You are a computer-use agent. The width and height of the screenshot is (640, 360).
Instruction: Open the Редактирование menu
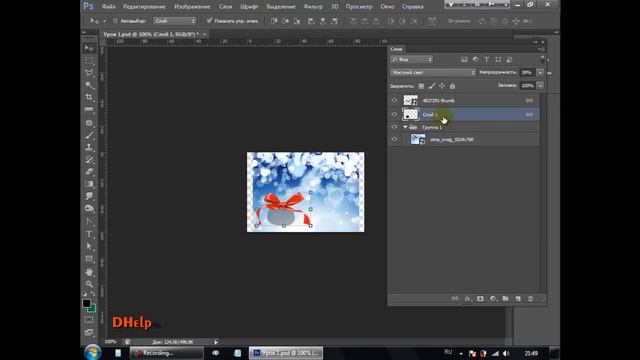(144, 7)
